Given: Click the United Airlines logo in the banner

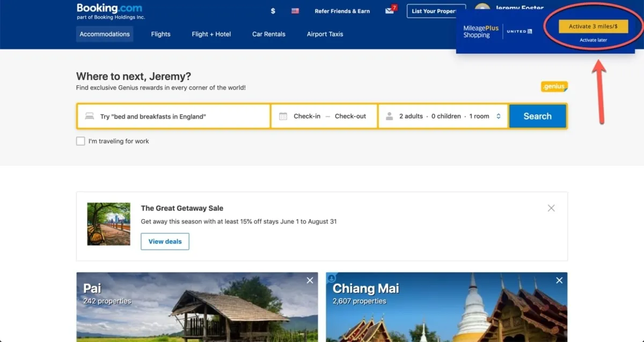Looking at the screenshot, I should [x=518, y=31].
